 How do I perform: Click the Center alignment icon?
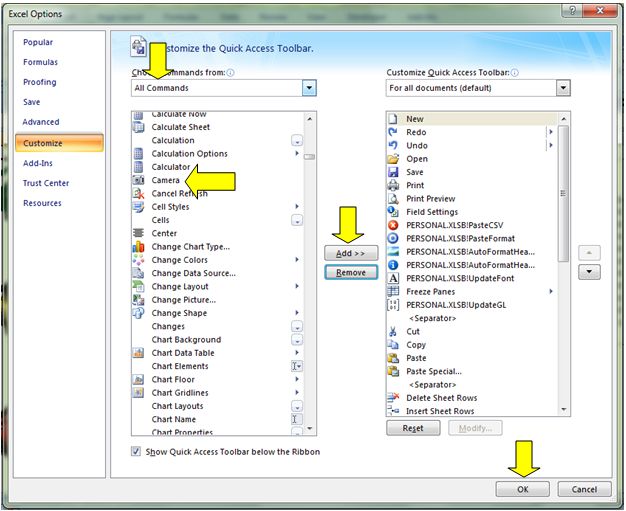[x=139, y=233]
